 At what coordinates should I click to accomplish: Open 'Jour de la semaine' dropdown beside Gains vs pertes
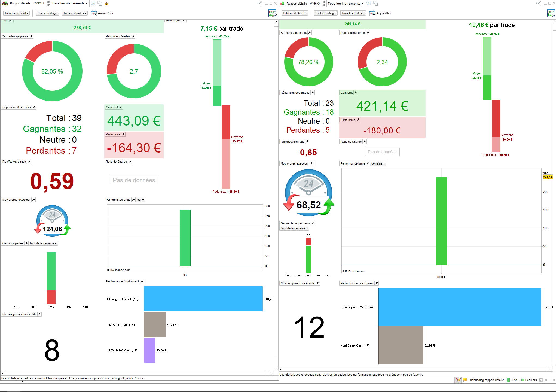tap(43, 243)
